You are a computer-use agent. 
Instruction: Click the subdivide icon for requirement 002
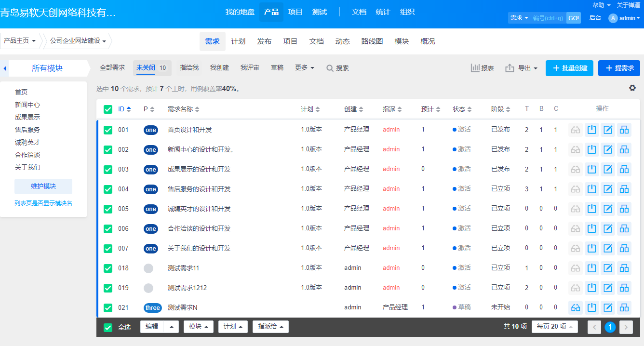[624, 149]
